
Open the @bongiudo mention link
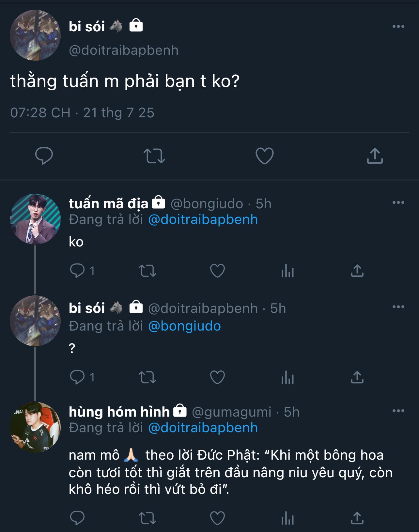pos(184,326)
